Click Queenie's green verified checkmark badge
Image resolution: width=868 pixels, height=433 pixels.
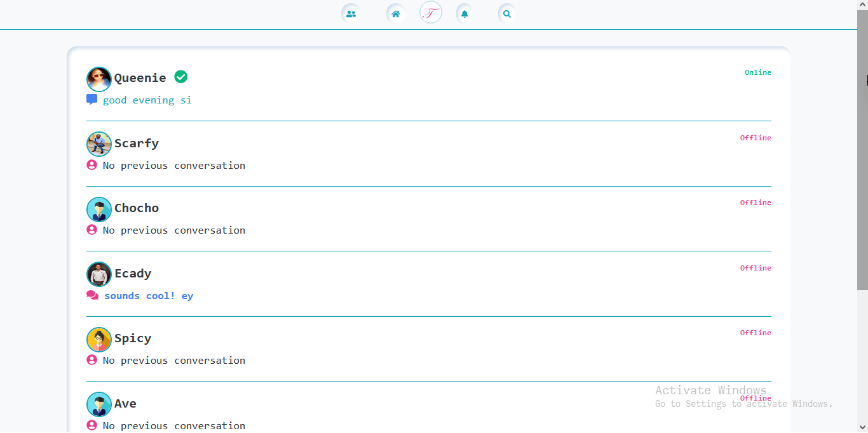181,77
